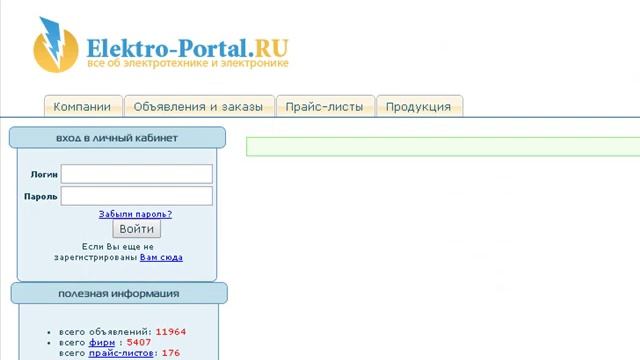Click the Elektro-Portal.RU lightning logo
The image size is (640, 360).
tap(56, 45)
